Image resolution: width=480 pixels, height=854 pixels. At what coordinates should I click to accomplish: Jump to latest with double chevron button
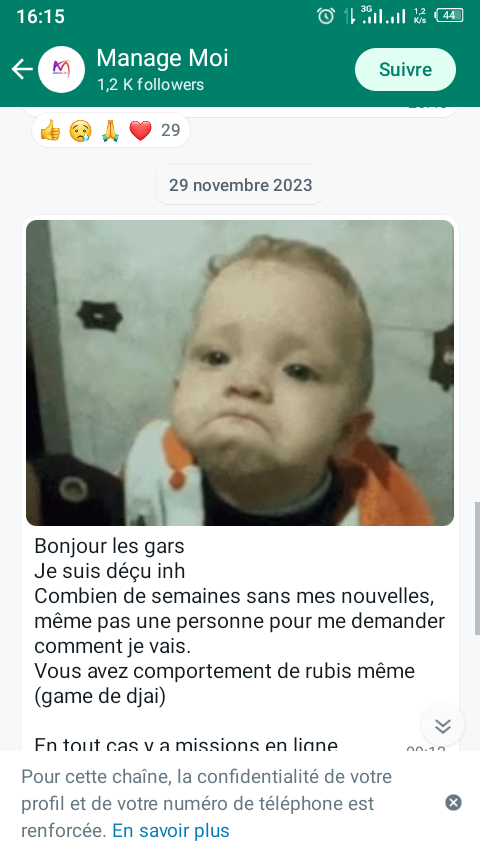pos(443,725)
